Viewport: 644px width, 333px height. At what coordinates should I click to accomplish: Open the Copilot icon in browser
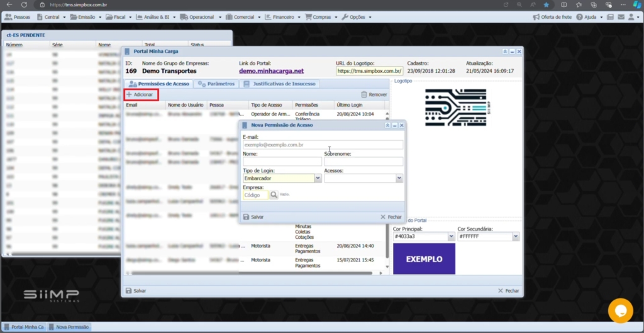(636, 5)
